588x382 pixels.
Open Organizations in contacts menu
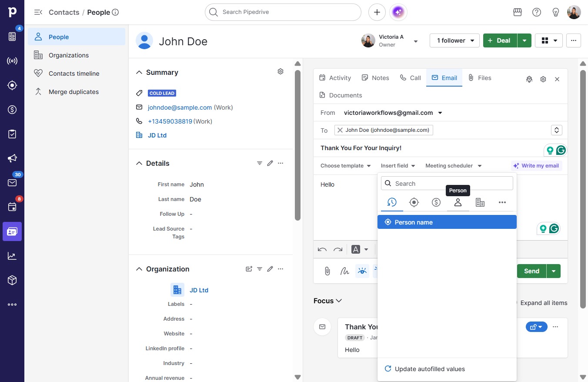click(x=77, y=55)
